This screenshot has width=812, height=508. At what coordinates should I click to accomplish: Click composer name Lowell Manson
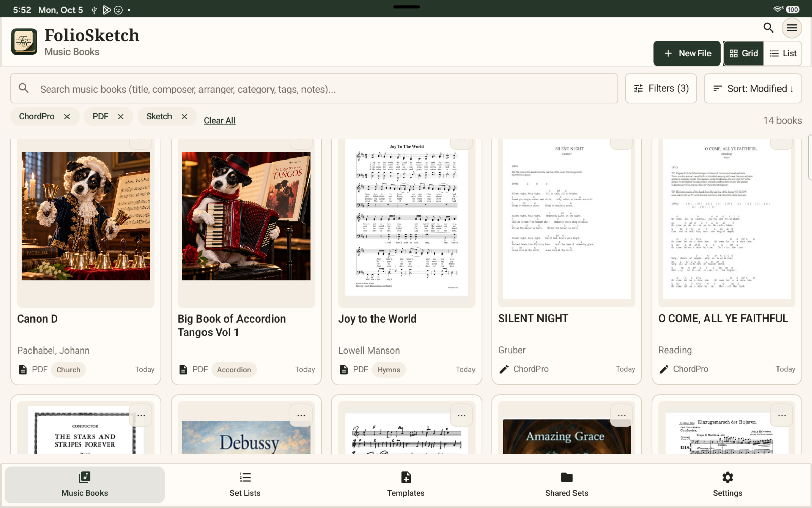pos(369,351)
